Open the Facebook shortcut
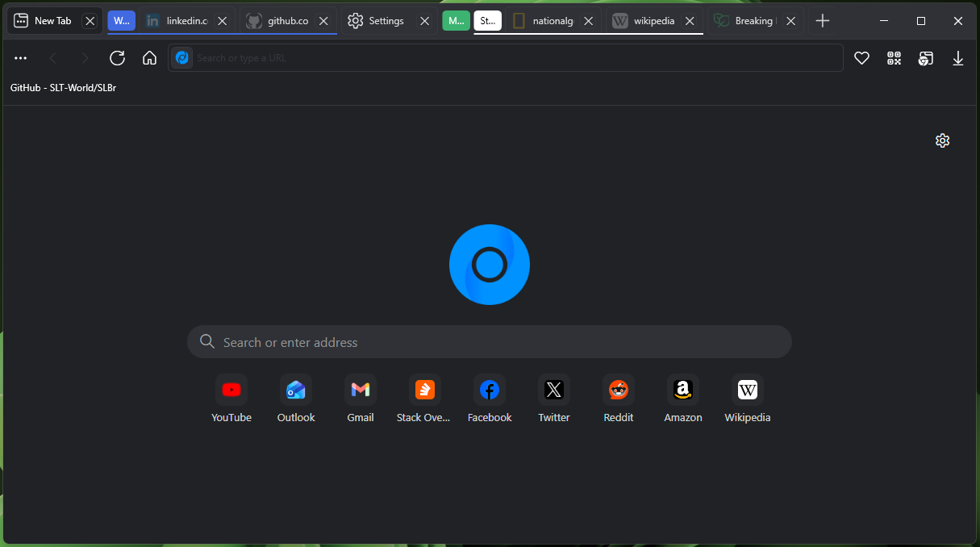The image size is (980, 547). pyautogui.click(x=490, y=399)
